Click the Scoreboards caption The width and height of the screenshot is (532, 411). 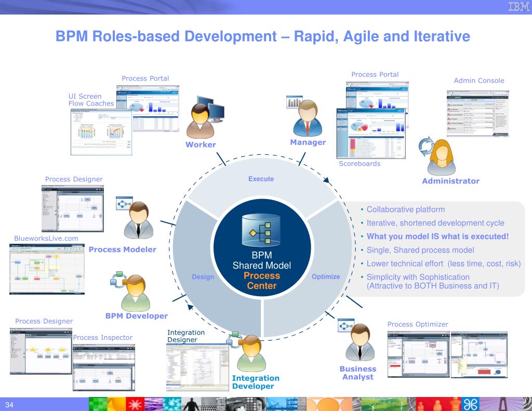[x=360, y=164]
